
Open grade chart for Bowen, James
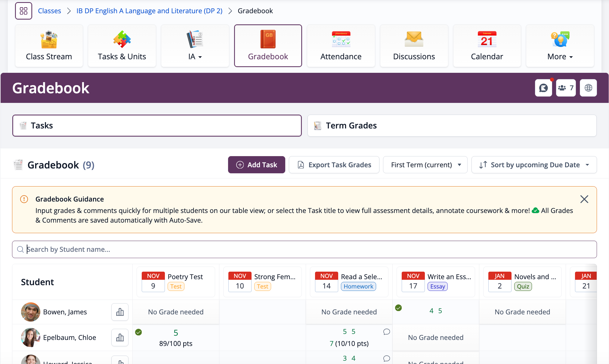[120, 312]
